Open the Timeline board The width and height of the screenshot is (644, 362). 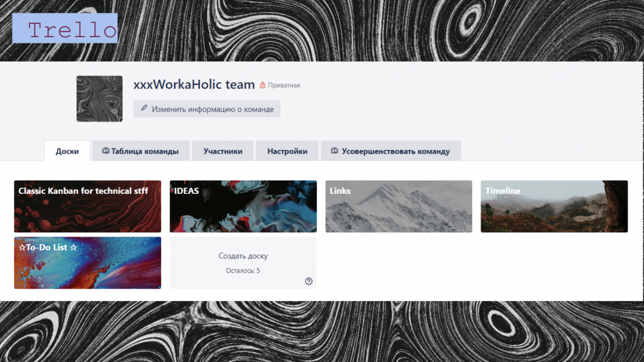point(554,206)
